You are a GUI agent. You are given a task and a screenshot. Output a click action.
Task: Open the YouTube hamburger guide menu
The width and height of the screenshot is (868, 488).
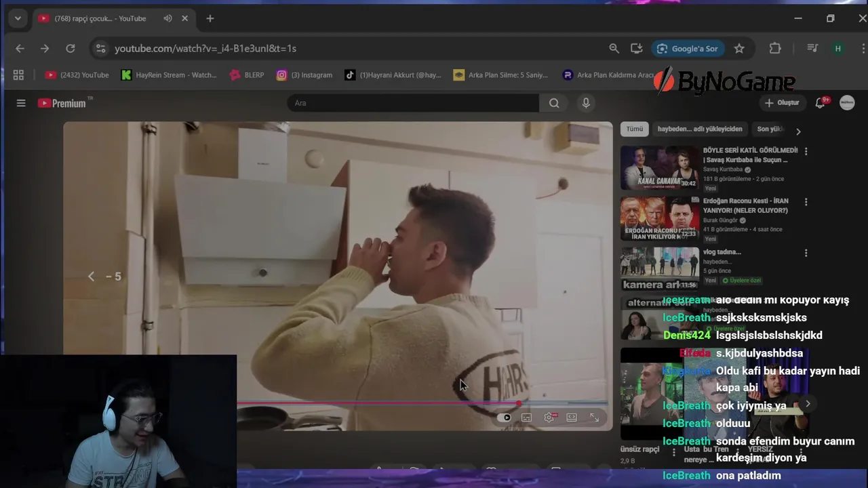click(x=21, y=103)
